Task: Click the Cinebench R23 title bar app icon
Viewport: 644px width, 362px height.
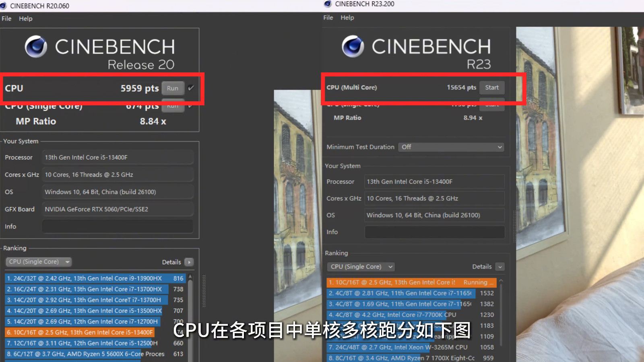Action: [x=328, y=4]
